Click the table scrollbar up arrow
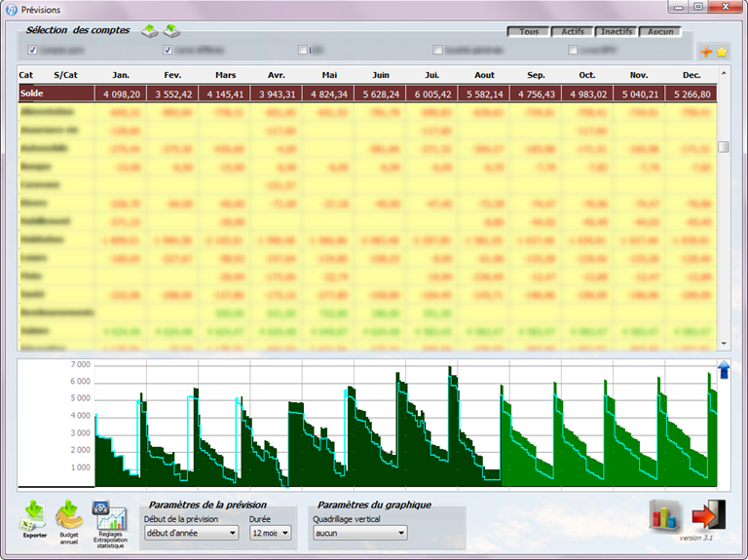Screen dimensions: 748x560 [x=724, y=73]
